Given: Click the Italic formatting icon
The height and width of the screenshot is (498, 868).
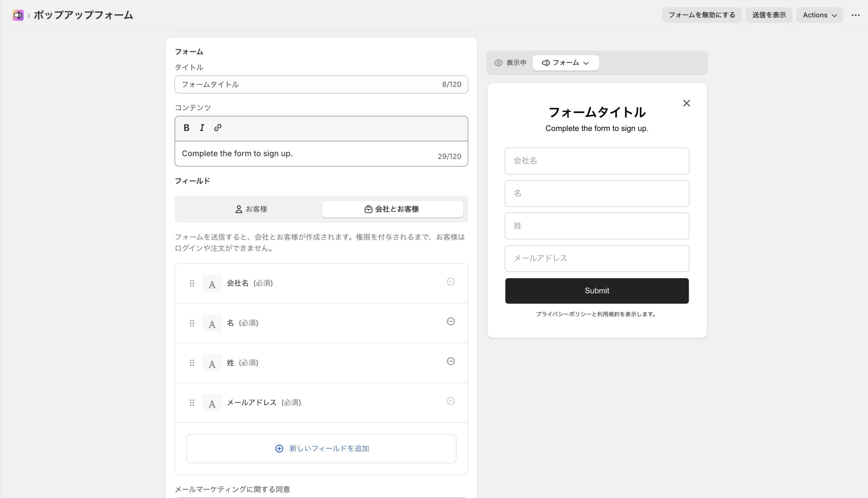Looking at the screenshot, I should tap(202, 128).
